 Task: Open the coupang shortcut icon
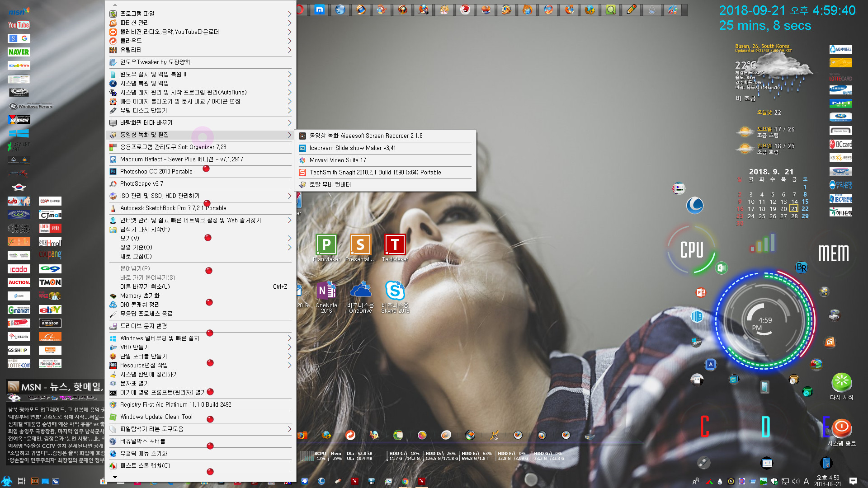tap(50, 255)
